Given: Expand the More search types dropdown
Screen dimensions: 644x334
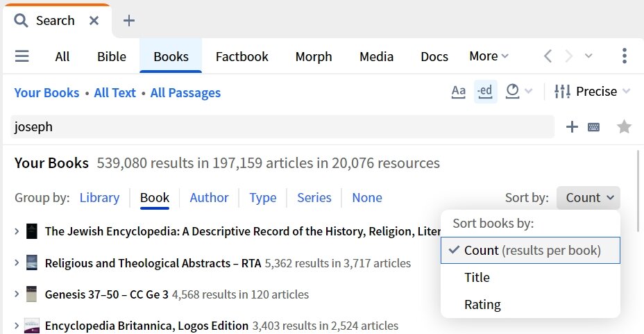Looking at the screenshot, I should click(x=489, y=56).
